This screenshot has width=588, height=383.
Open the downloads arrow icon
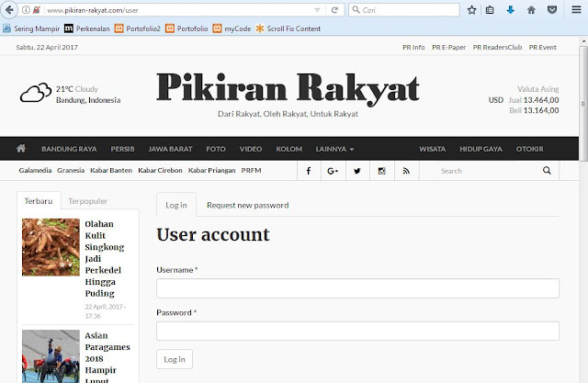pos(511,10)
